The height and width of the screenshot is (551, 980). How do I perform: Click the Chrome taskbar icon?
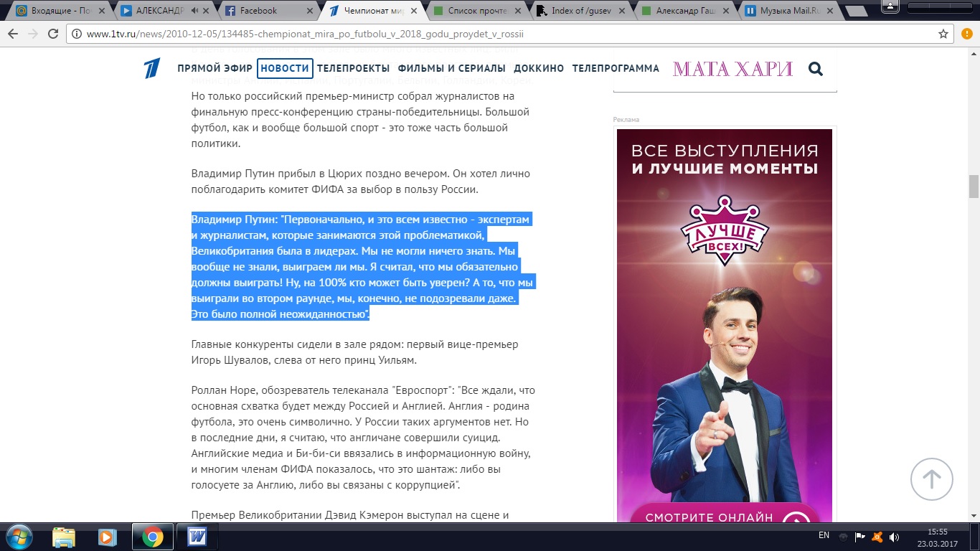[x=152, y=537]
